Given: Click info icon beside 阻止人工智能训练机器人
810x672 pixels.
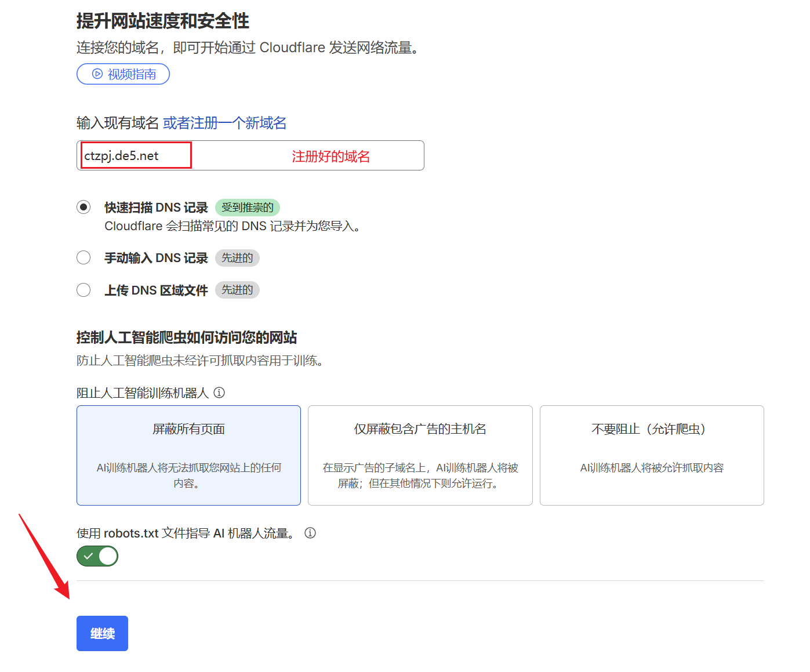Looking at the screenshot, I should click(219, 393).
